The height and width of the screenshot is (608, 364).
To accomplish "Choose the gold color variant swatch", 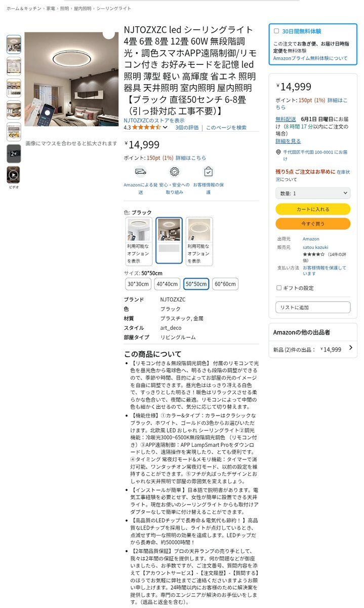I will point(199,241).
